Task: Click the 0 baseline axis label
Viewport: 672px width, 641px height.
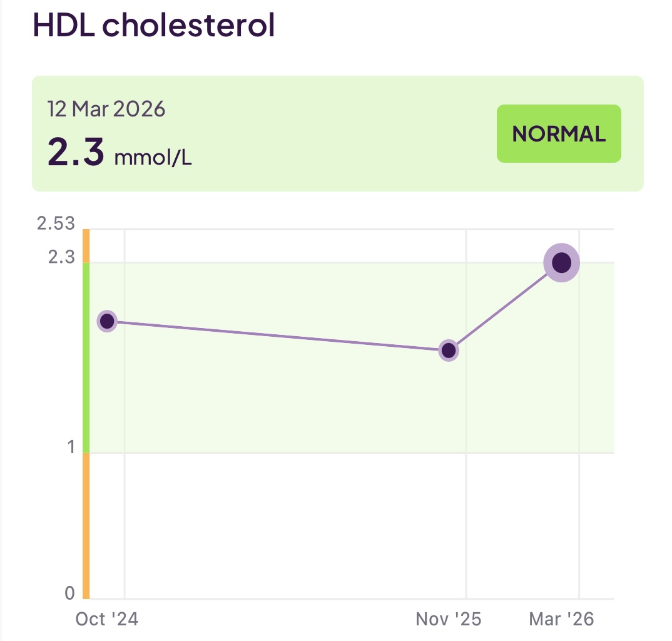Action: (x=70, y=592)
